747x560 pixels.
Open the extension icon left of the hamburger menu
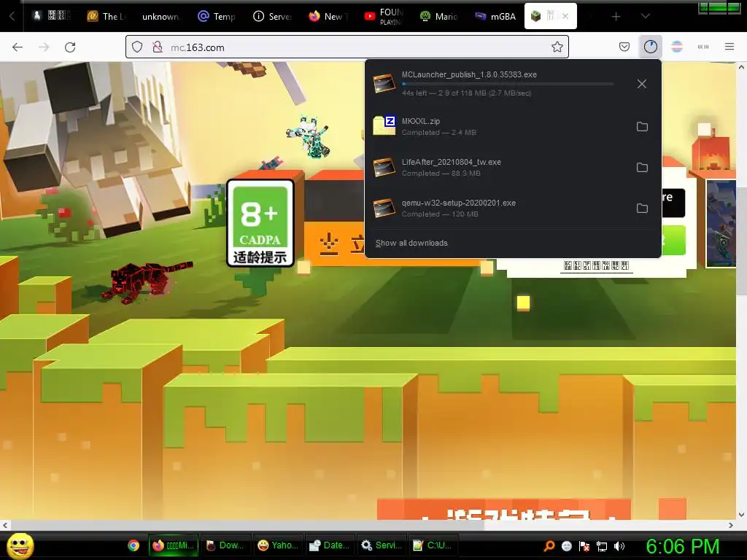(703, 47)
